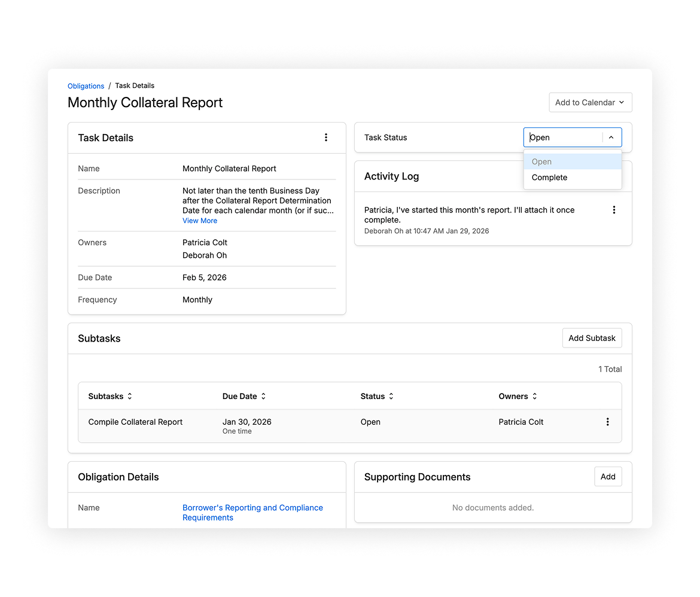Image resolution: width=700 pixels, height=597 pixels.
Task: Click the Task Status combo box field
Action: coord(562,138)
